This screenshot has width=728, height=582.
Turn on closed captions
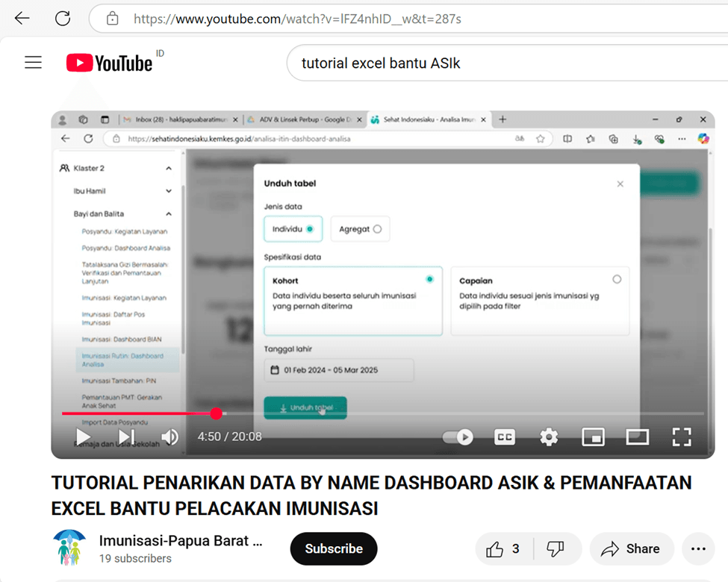(505, 436)
